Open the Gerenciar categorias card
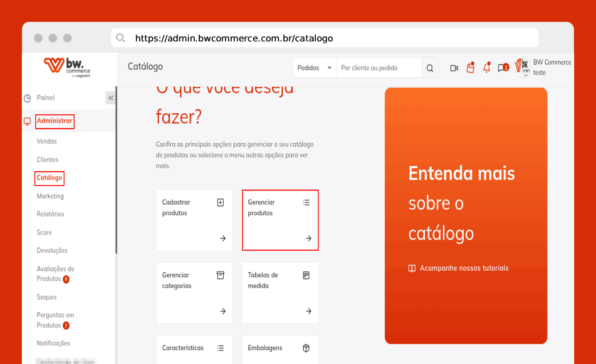This screenshot has width=596, height=364. tap(195, 293)
